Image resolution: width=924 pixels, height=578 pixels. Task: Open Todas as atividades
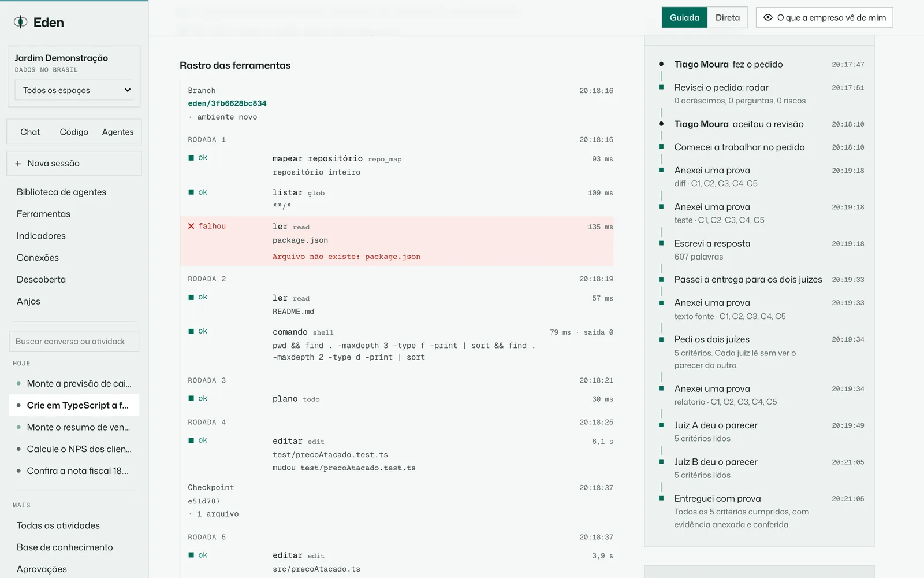click(58, 525)
